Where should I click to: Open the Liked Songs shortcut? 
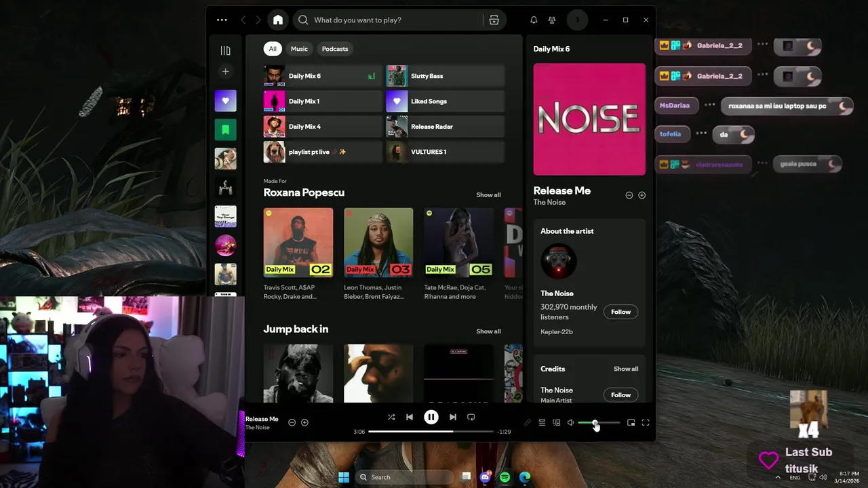(446, 101)
